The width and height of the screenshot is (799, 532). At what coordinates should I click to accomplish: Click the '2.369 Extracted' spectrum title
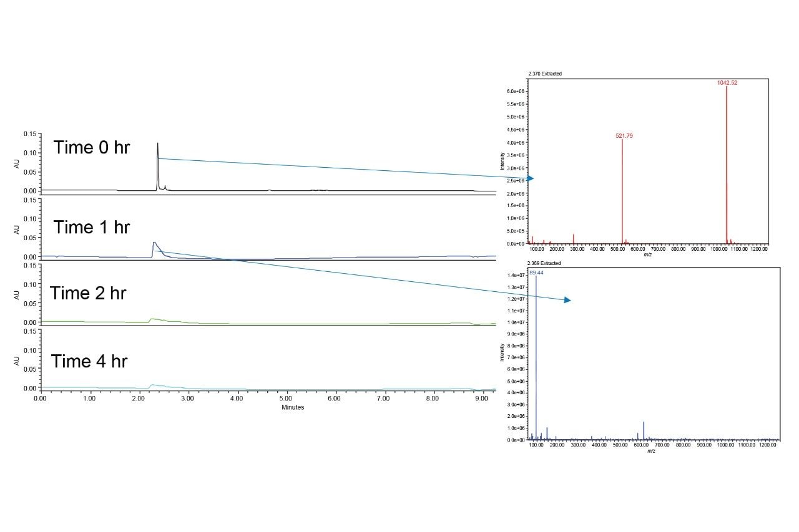[544, 263]
